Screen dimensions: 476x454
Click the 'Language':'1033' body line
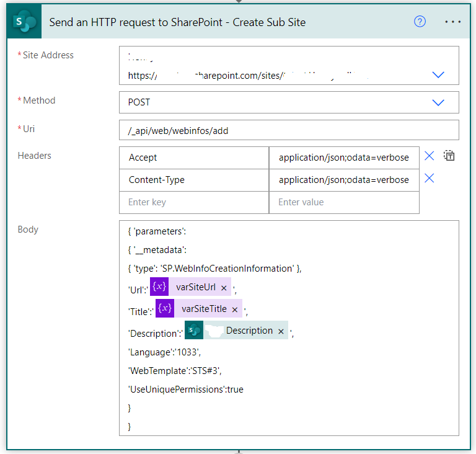point(164,352)
